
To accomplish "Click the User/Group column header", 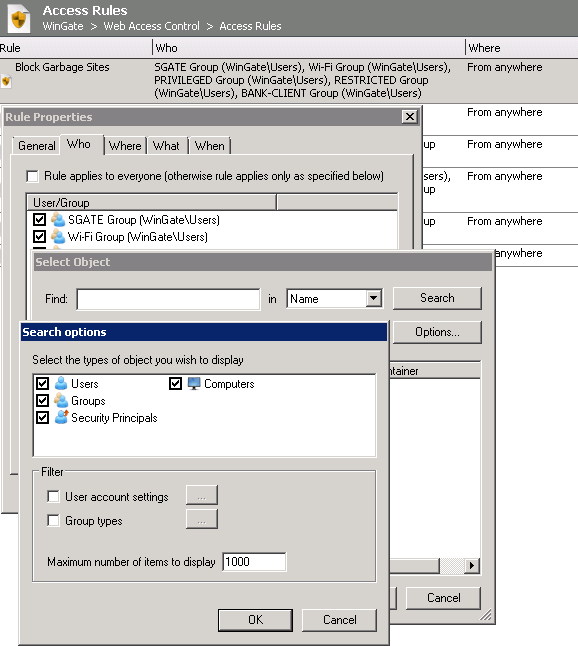I will pos(152,203).
